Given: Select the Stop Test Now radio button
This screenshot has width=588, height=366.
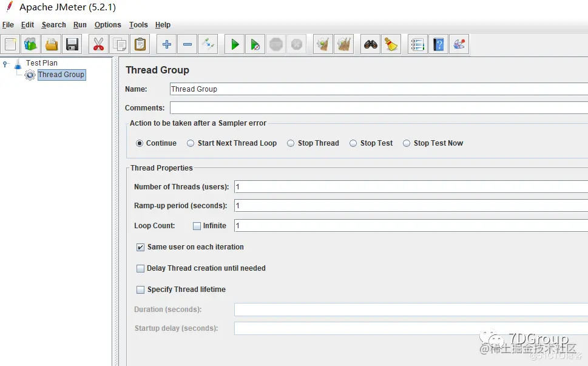Looking at the screenshot, I should 407,143.
